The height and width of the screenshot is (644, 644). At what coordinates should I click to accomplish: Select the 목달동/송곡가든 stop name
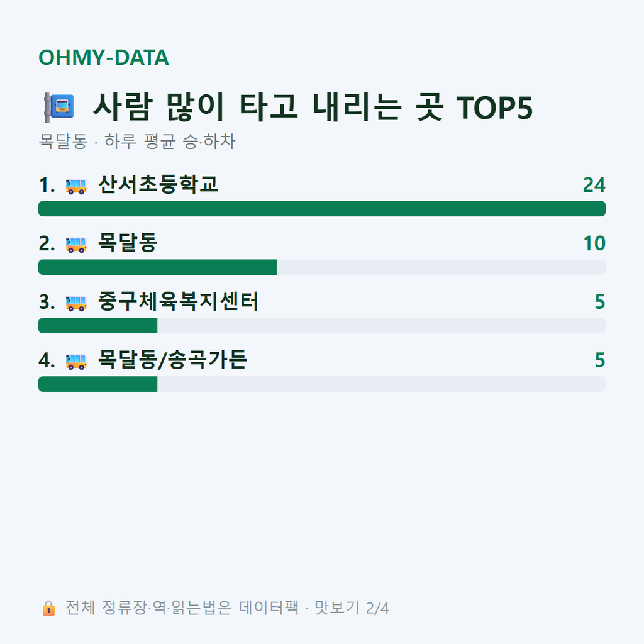[x=172, y=360]
